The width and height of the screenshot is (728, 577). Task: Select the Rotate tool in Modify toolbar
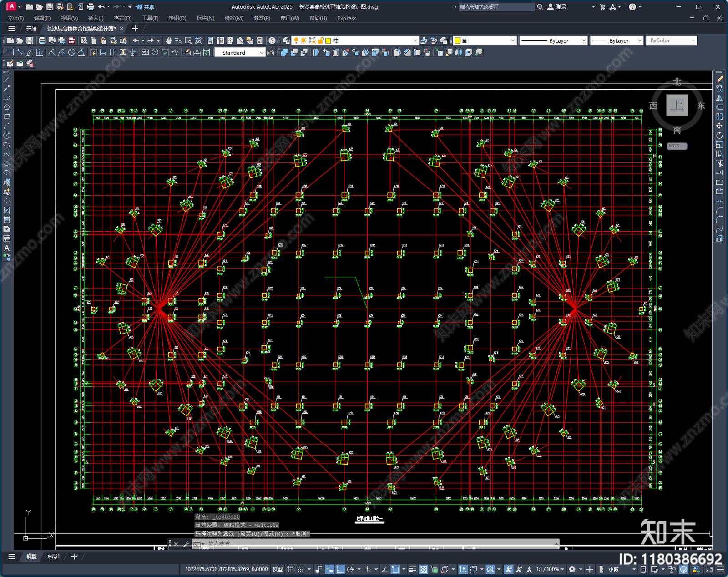point(719,135)
